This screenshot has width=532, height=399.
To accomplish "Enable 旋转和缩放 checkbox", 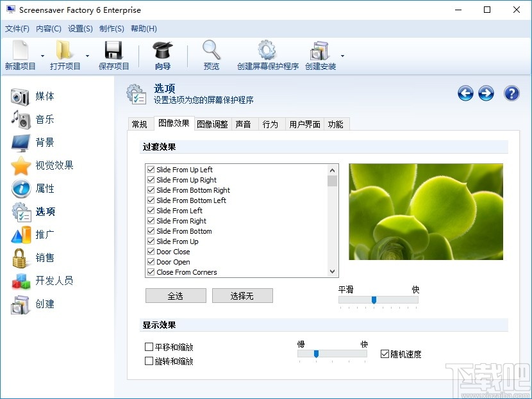I will pos(149,361).
